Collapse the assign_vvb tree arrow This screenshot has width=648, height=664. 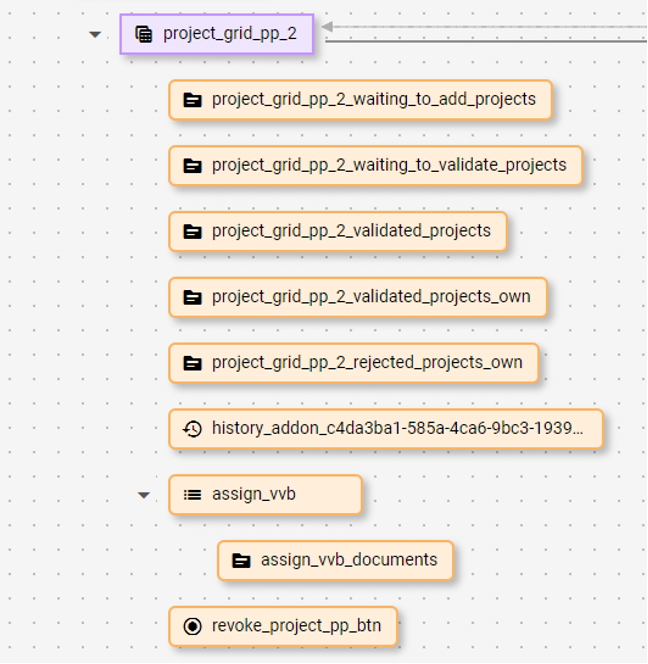[x=144, y=495]
